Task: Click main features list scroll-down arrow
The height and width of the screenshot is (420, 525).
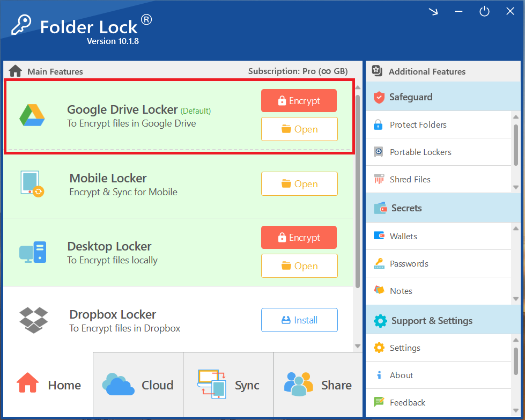Action: click(x=358, y=346)
